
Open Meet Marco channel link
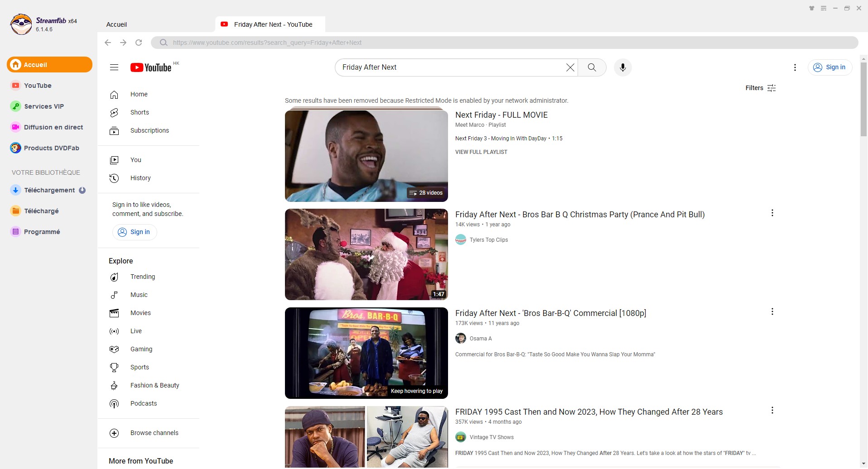[x=470, y=125]
